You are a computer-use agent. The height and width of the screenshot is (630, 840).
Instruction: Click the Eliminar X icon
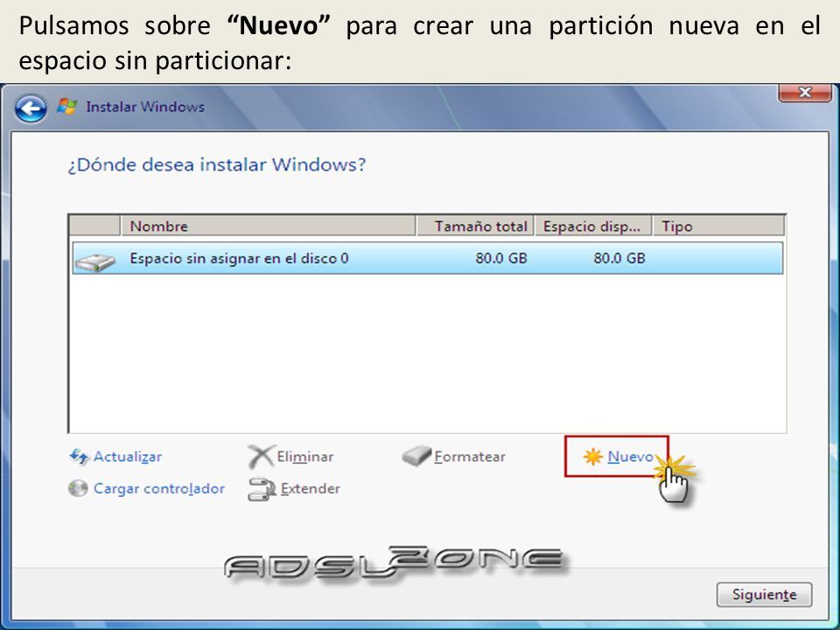coord(261,457)
